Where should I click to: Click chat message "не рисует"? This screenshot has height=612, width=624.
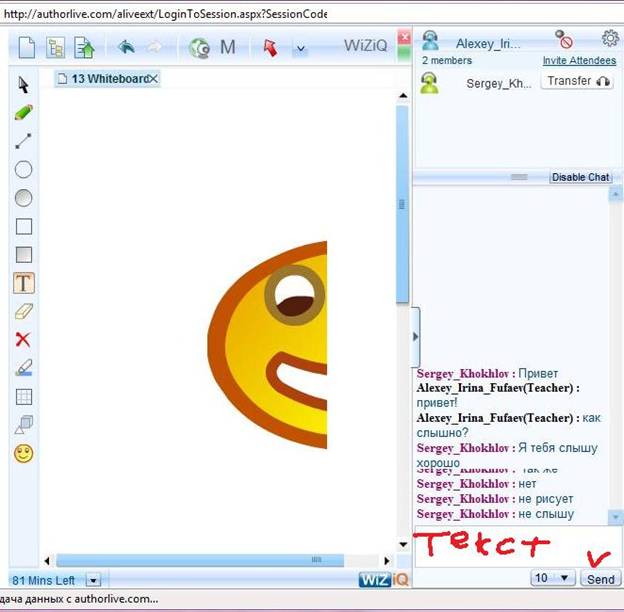(x=546, y=499)
